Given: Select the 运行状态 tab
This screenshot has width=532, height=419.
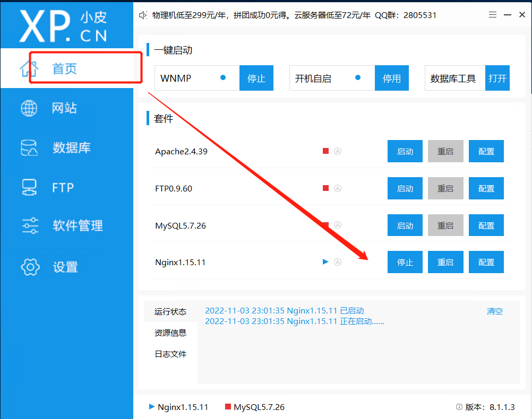Looking at the screenshot, I should [170, 312].
